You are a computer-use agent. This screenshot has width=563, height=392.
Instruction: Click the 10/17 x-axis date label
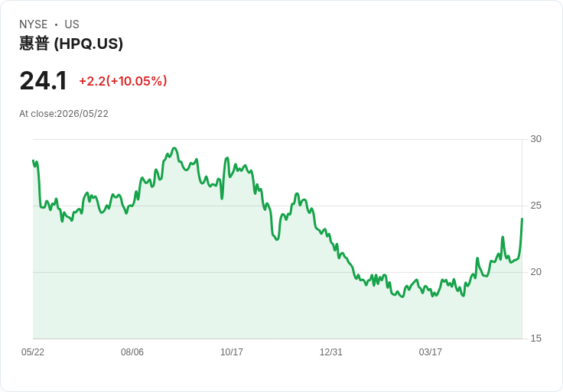click(232, 352)
